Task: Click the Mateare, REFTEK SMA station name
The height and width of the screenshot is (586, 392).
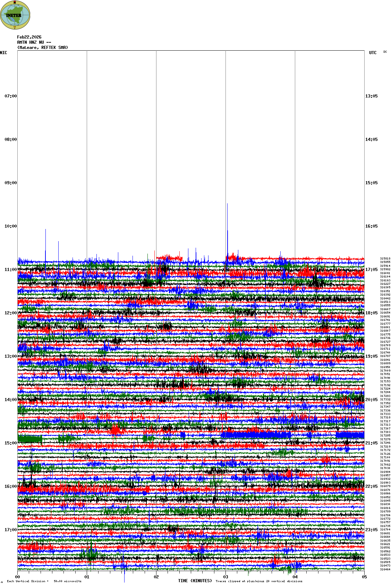Action: pos(43,48)
